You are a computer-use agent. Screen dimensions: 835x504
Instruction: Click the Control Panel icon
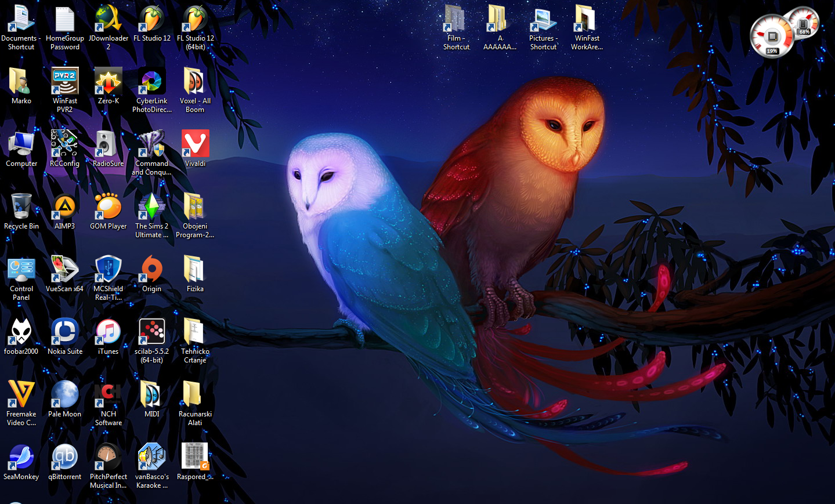coord(21,269)
